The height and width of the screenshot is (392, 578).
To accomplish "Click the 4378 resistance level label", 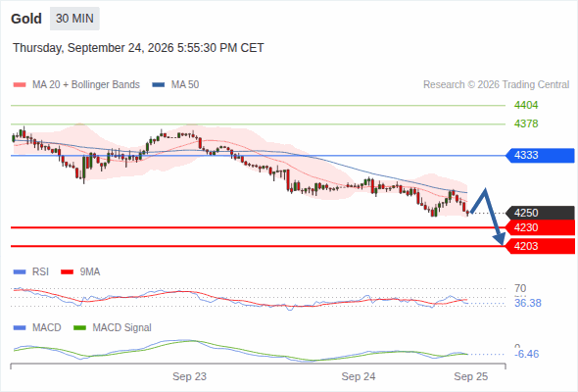I will pyautogui.click(x=526, y=123).
